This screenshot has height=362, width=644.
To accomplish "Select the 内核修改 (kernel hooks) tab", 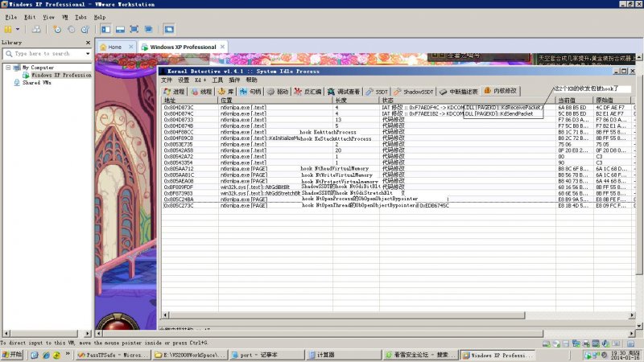I will [x=501, y=91].
